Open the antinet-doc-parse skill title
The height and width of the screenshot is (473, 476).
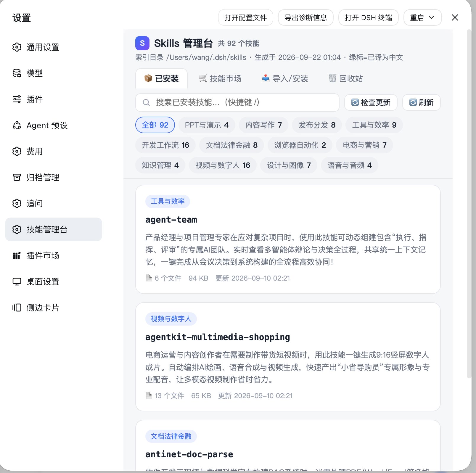pyautogui.click(x=189, y=454)
